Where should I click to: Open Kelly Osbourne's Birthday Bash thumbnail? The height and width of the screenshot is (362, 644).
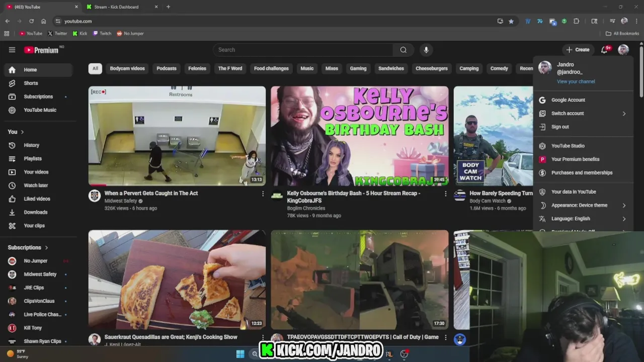[x=360, y=136]
